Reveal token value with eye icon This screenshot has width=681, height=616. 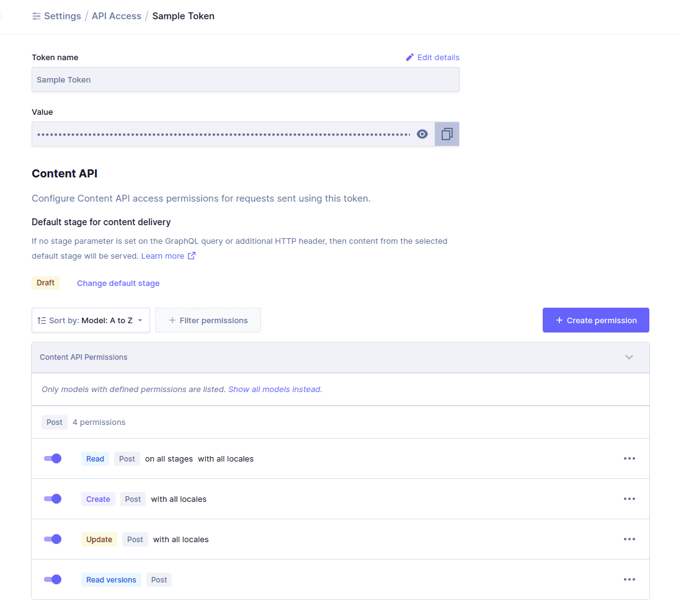click(x=422, y=134)
